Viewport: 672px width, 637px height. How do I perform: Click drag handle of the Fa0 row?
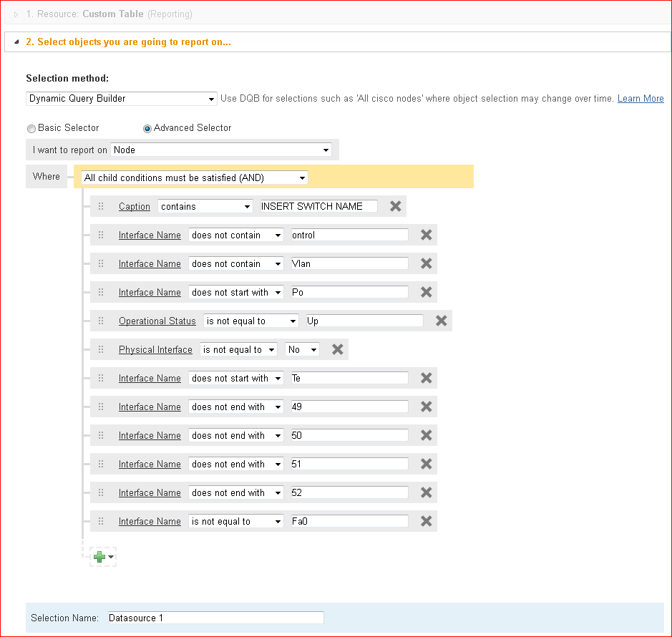click(101, 521)
